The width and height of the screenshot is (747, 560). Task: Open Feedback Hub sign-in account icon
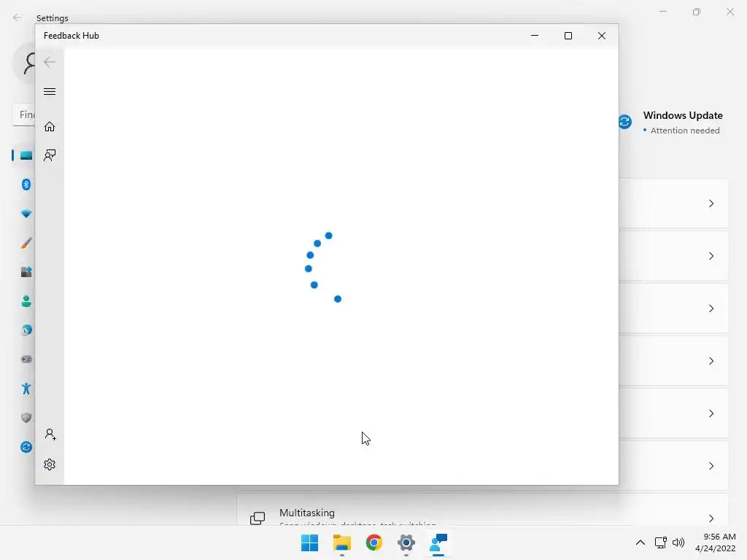(x=50, y=435)
